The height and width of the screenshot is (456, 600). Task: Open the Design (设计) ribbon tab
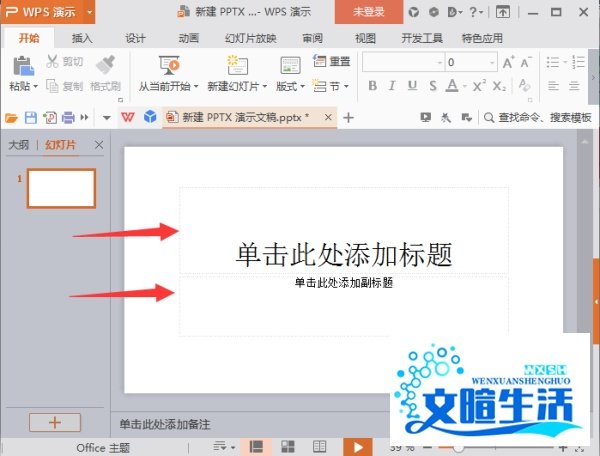(135, 38)
